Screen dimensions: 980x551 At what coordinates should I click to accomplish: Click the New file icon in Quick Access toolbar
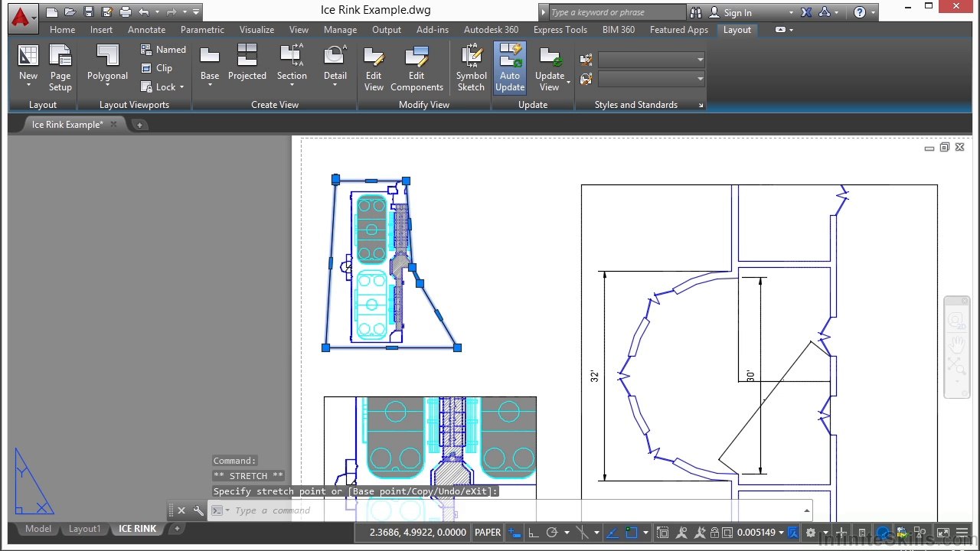(51, 12)
